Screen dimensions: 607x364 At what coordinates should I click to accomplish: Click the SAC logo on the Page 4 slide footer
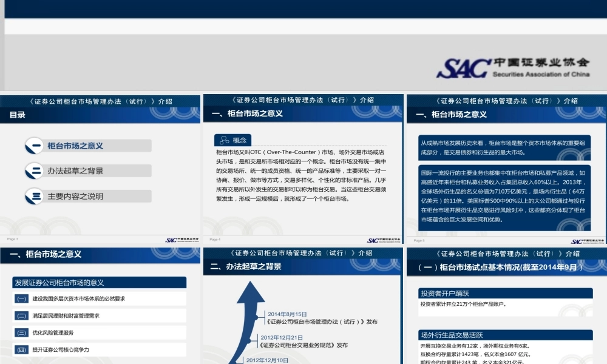[x=384, y=240]
